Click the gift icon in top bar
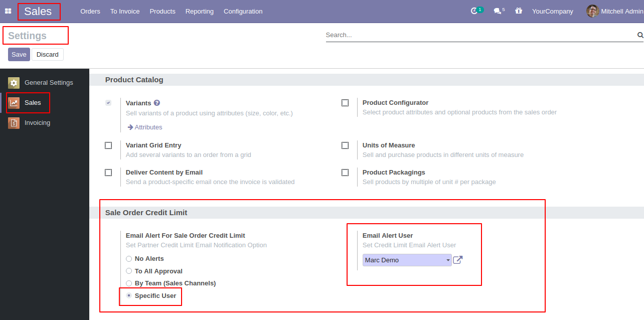 tap(519, 11)
